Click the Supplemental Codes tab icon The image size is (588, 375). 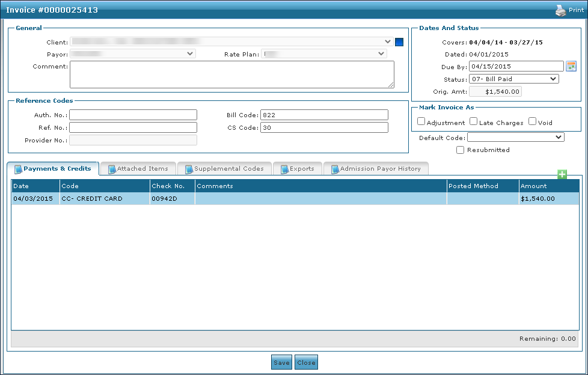point(189,169)
